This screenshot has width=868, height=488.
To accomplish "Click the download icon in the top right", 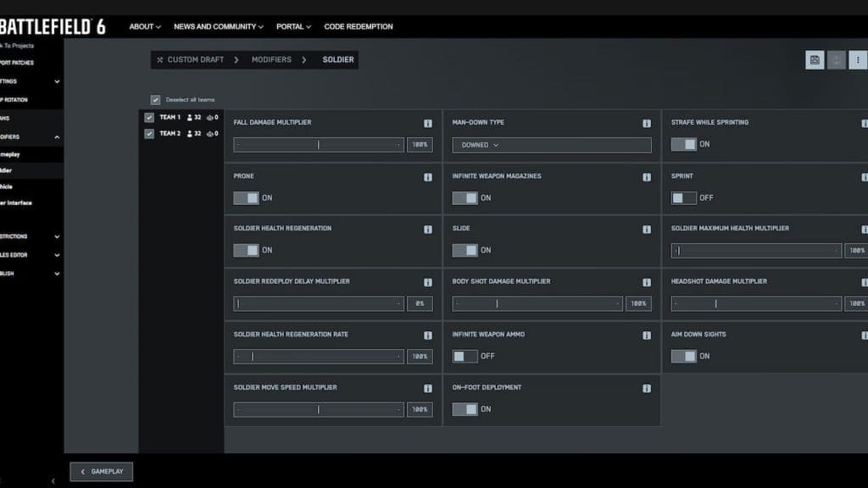I will pos(835,60).
